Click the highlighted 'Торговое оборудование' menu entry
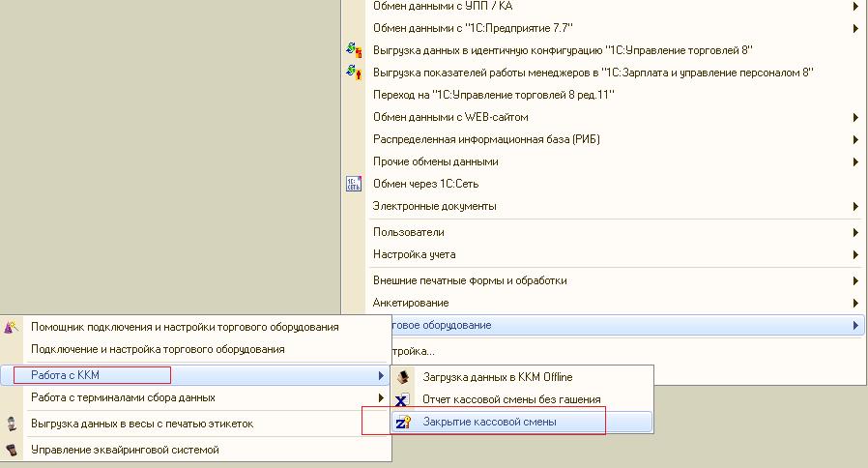Viewport: 868px width, 468px height. [627, 325]
